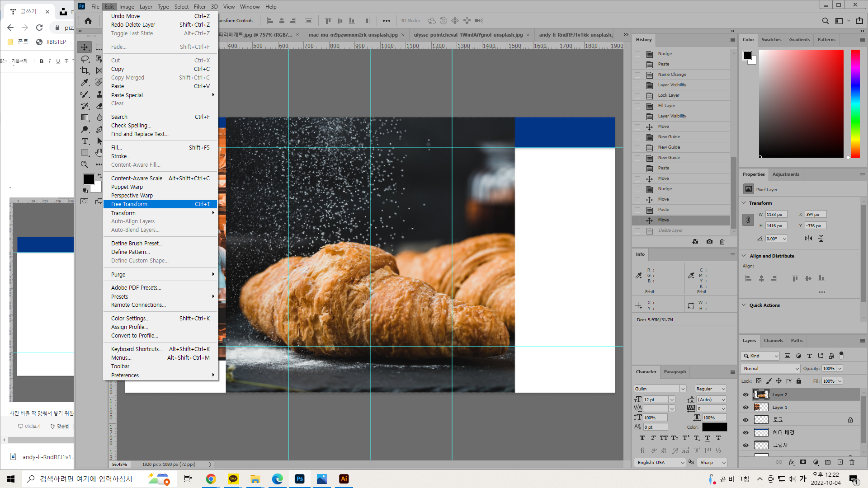Viewport: 868px width, 488px height.
Task: Select the Crop tool
Action: coord(85,70)
